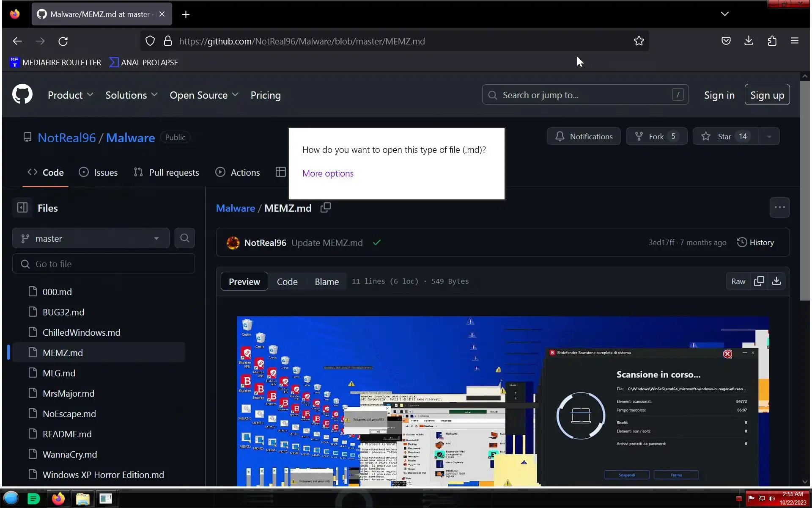Viewport: 812px width, 508px height.
Task: Click the file search magnifier icon
Action: point(185,238)
